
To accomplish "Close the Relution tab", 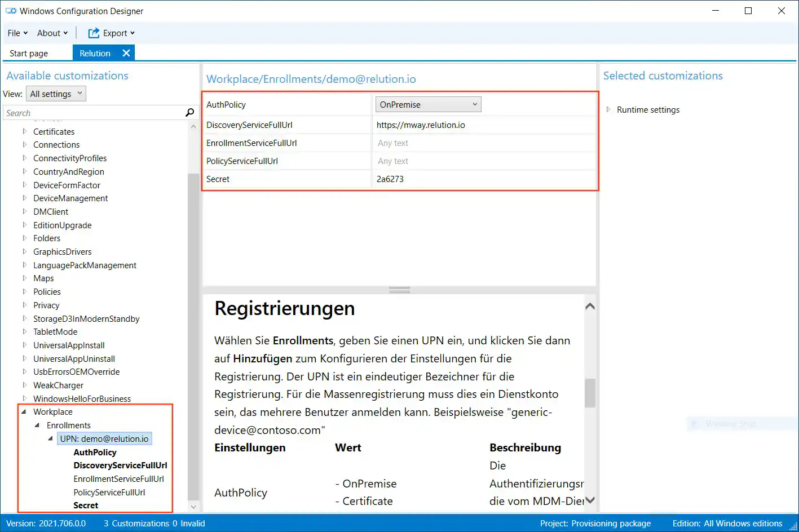I will pyautogui.click(x=125, y=52).
